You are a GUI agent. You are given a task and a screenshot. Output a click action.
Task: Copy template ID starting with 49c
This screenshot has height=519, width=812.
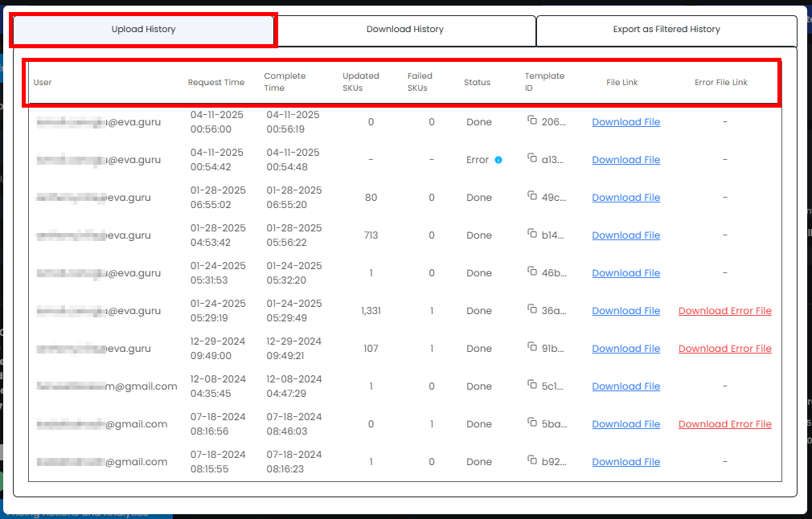click(x=532, y=195)
